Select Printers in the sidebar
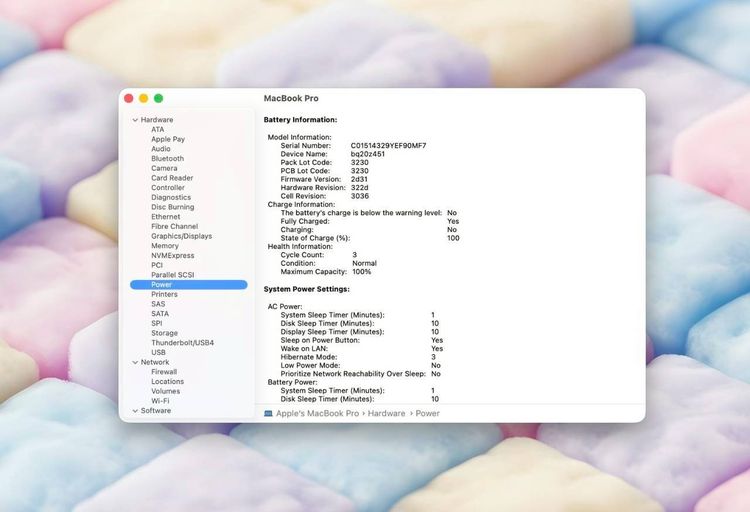Viewport: 750px width, 512px height. pyautogui.click(x=164, y=294)
